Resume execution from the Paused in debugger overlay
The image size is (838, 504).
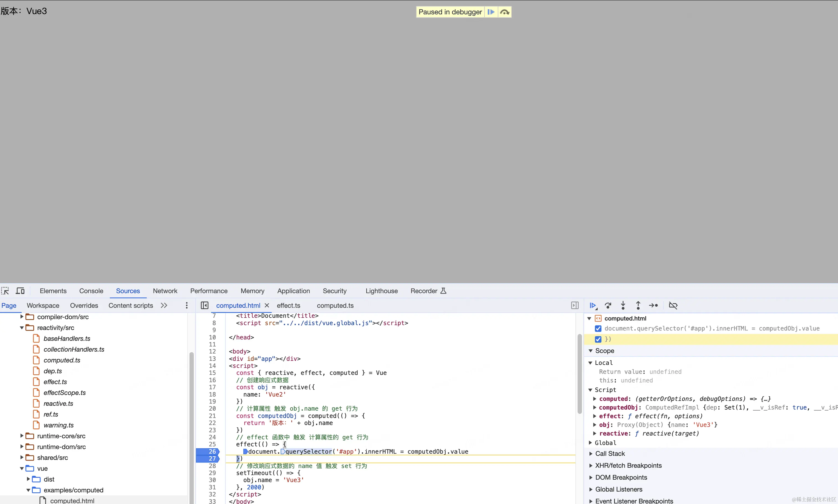coord(491,12)
